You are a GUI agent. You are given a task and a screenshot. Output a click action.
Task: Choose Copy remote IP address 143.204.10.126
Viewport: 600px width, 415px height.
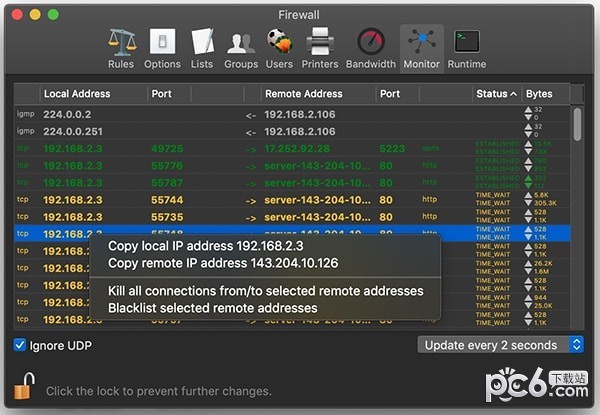tap(223, 263)
